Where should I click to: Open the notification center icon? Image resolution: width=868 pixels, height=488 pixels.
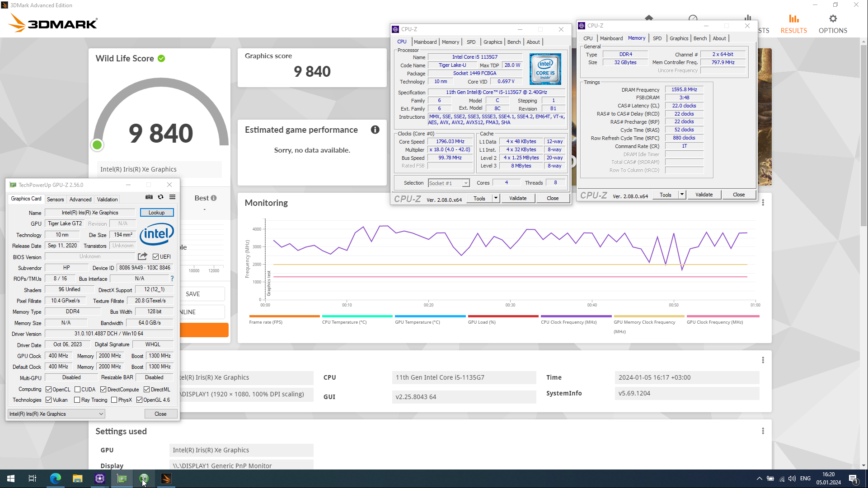click(853, 479)
